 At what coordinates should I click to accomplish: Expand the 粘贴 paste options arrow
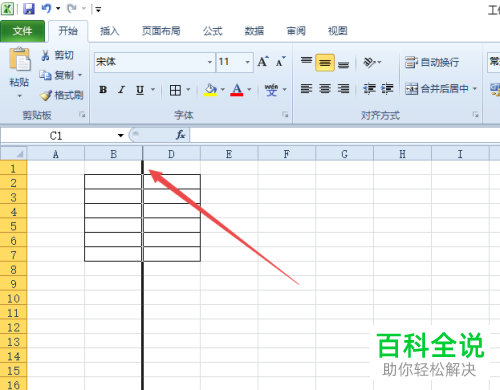click(x=19, y=96)
